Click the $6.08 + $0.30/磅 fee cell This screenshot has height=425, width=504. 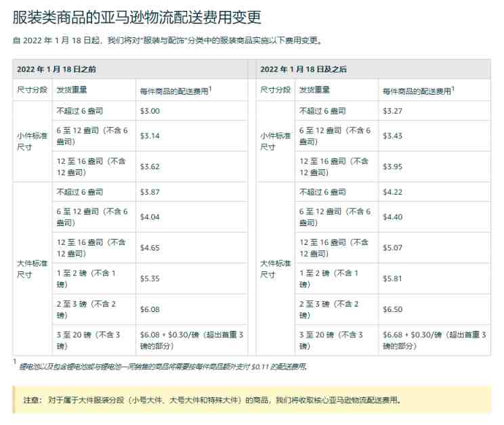tap(192, 340)
